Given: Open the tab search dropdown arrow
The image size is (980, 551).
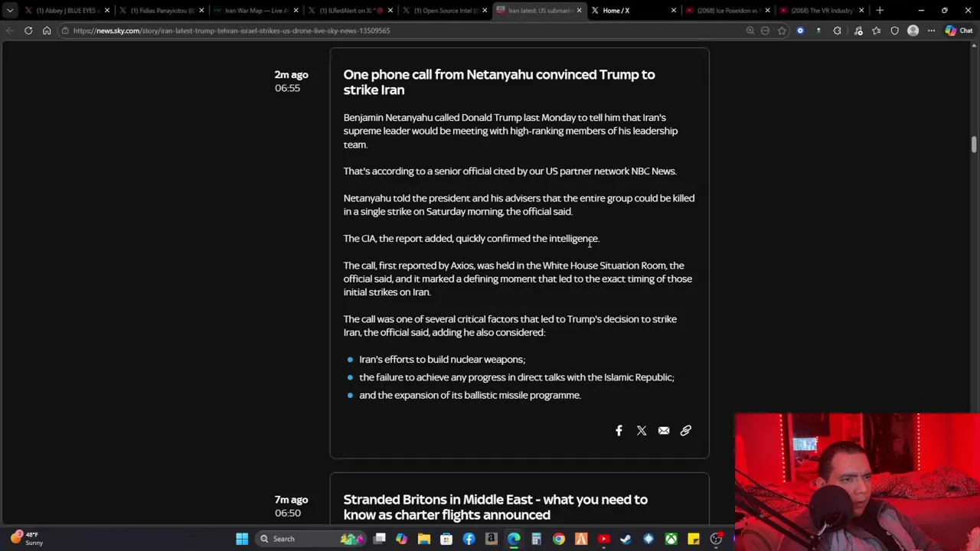Looking at the screenshot, I should [10, 11].
